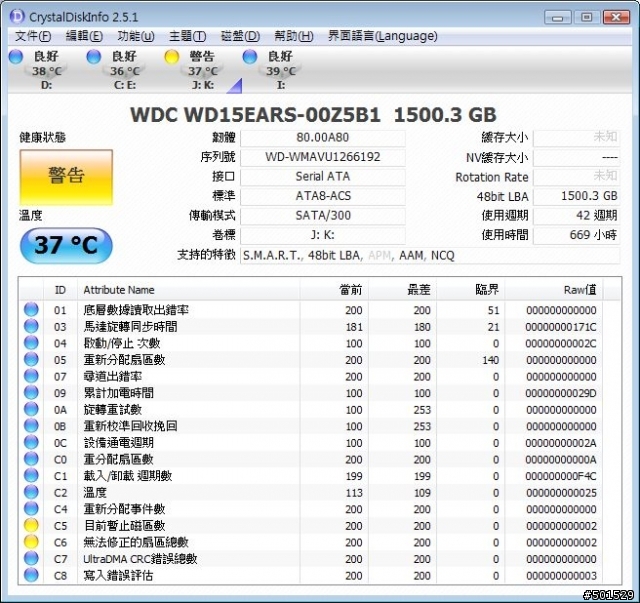Click the ID column header
This screenshot has height=603, width=640.
(60, 290)
